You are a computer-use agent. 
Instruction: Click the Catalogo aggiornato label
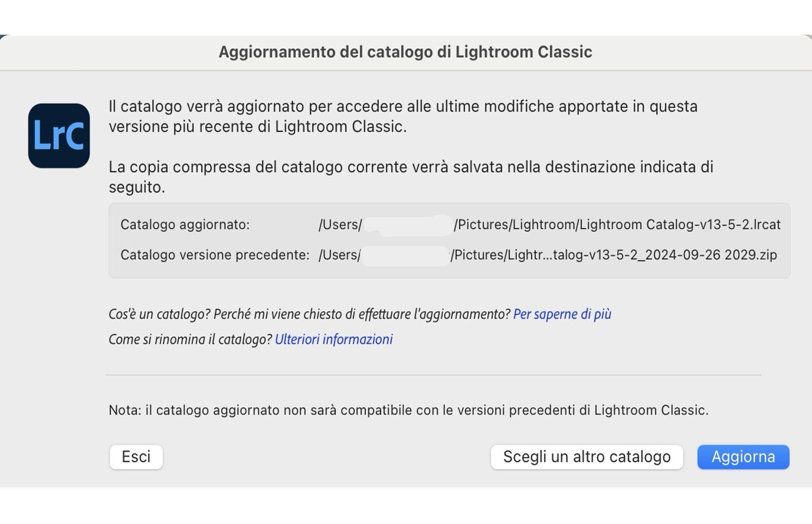tap(184, 224)
